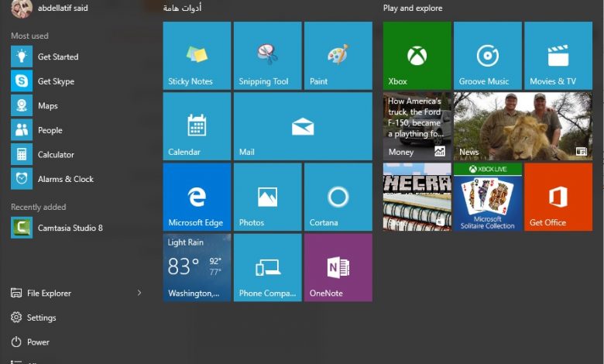The image size is (604, 364).
Task: Open the Light Rain weather tile
Action: coord(197,268)
